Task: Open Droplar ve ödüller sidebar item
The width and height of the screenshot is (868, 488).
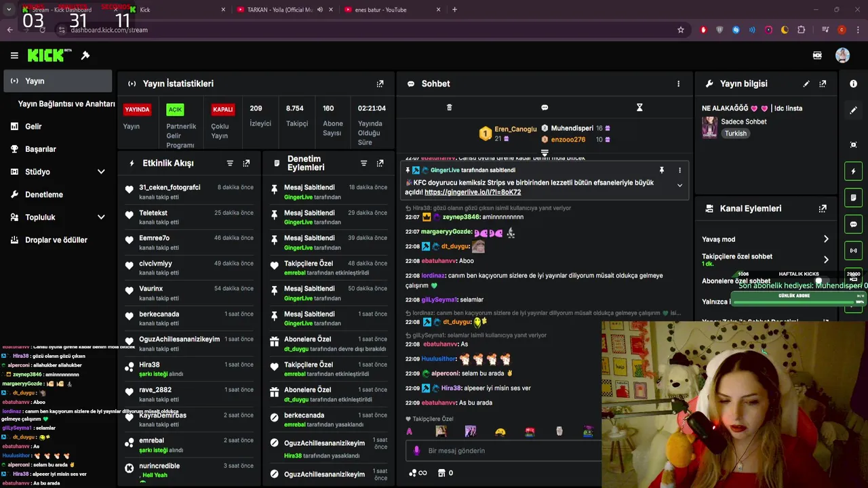Action: click(58, 240)
